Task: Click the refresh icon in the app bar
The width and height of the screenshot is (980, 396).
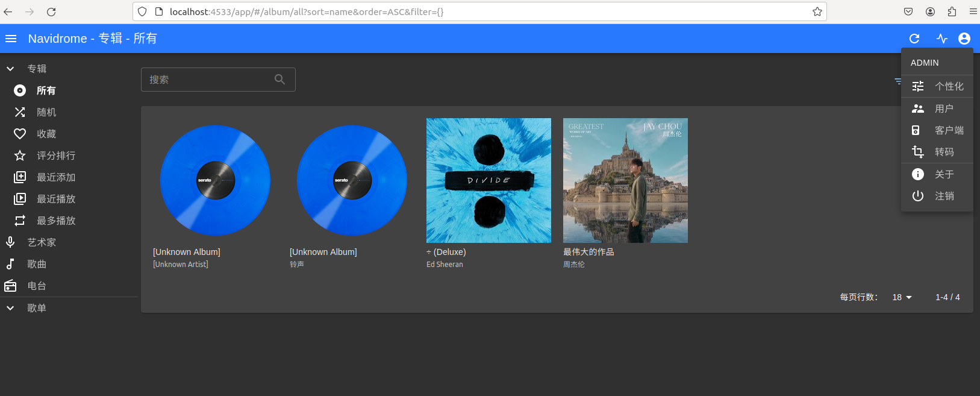Action: (914, 39)
